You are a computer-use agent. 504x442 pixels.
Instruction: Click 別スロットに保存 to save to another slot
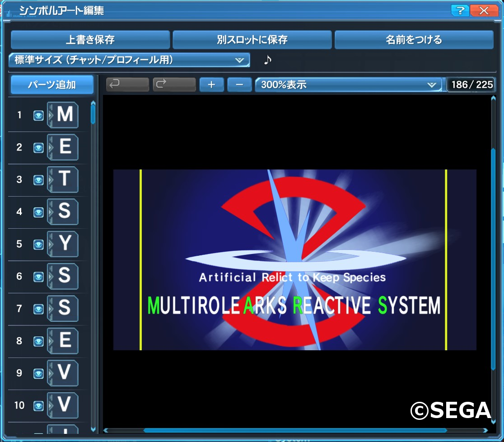[x=252, y=40]
